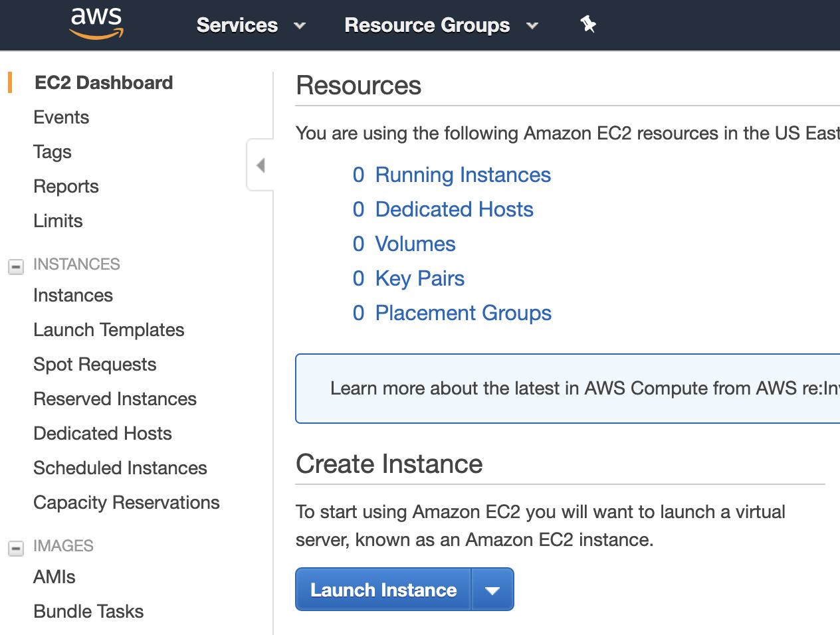Open Tags in the sidebar

(x=52, y=151)
